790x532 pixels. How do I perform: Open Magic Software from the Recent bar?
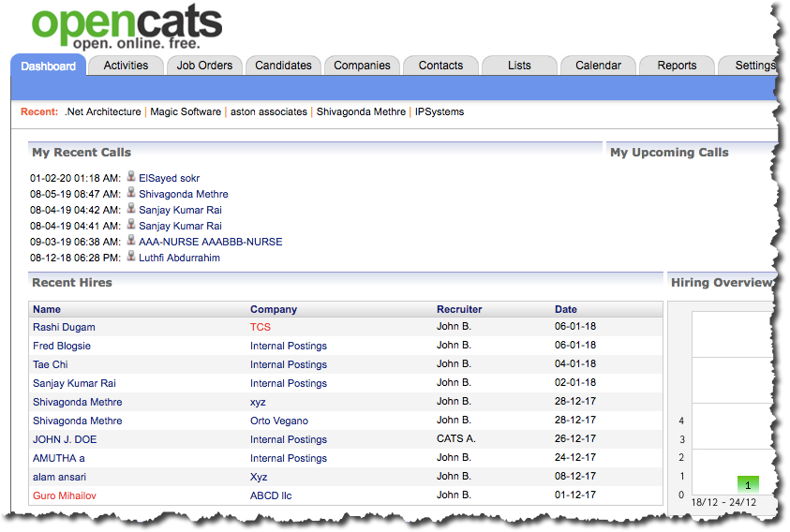click(186, 111)
